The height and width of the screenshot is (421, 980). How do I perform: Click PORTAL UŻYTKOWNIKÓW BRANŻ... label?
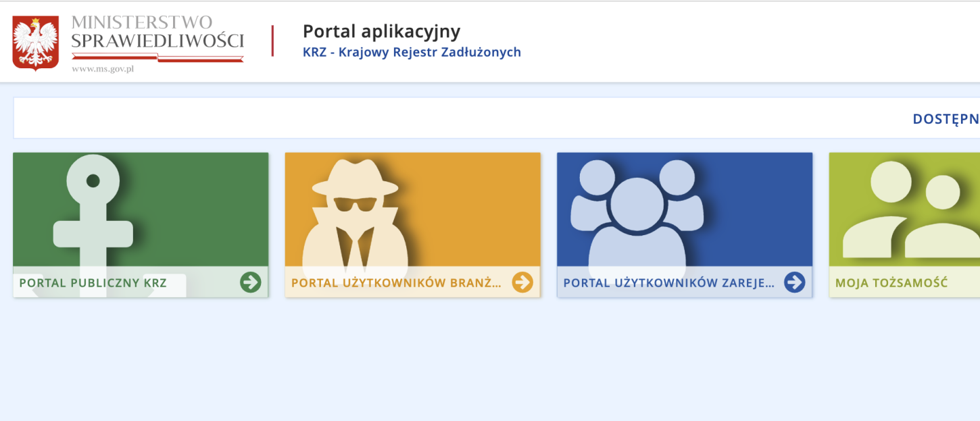tap(397, 282)
